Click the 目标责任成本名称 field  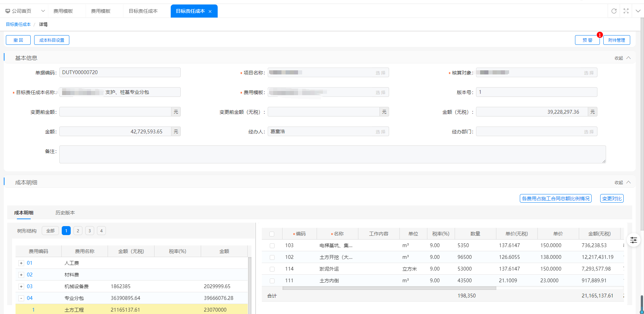(120, 92)
